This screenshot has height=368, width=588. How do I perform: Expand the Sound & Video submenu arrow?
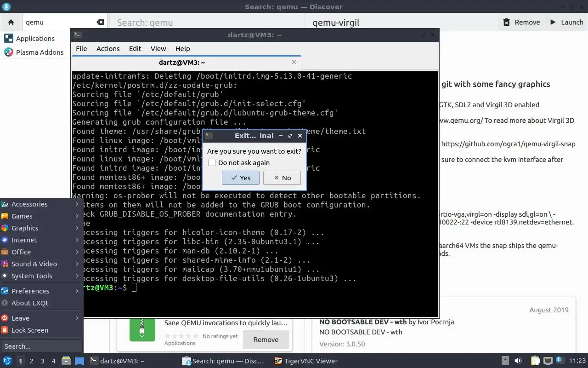[77, 264]
